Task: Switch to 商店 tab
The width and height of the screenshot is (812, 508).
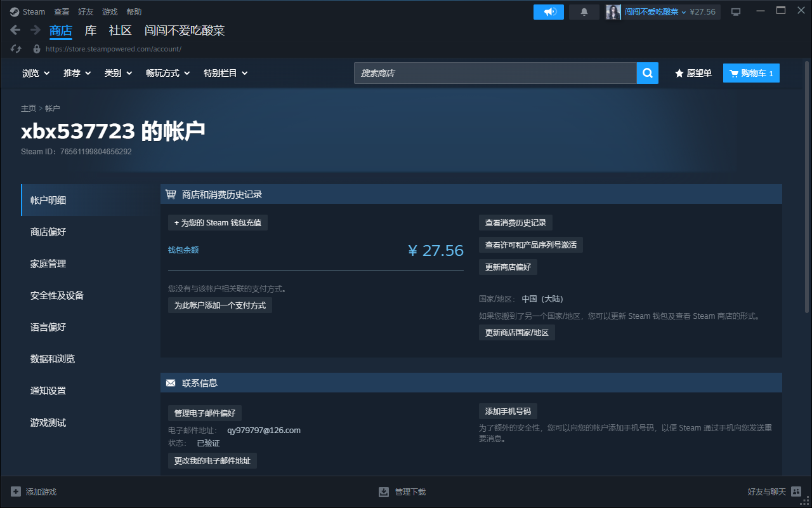Action: tap(61, 30)
